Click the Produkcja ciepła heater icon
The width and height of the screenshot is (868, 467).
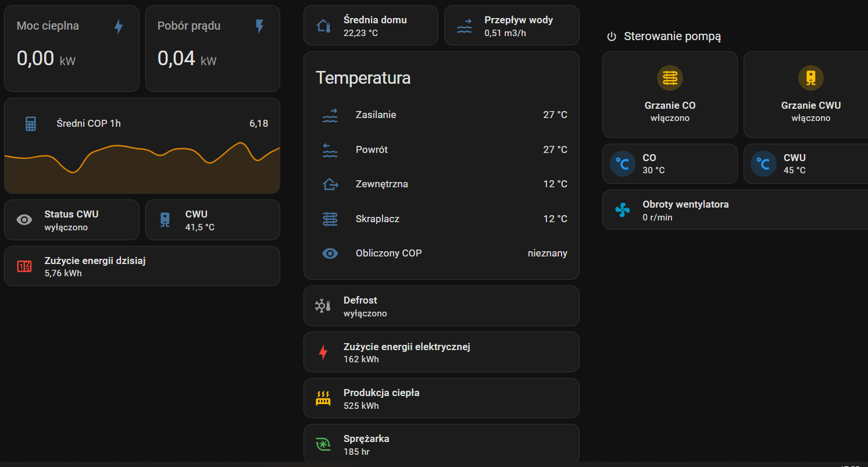coord(323,398)
